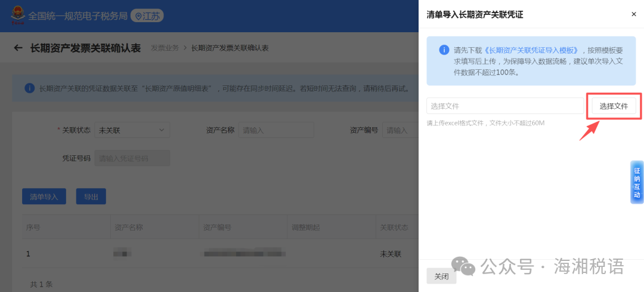This screenshot has height=292, width=644.
Task: Go to the 发票业务 breadcrumb
Action: [165, 48]
